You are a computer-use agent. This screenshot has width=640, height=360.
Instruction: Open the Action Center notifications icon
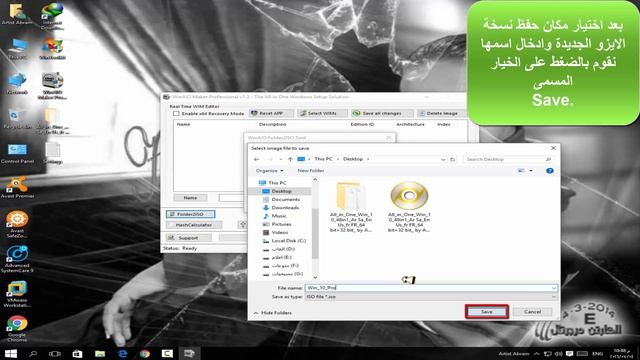pyautogui.click(x=569, y=353)
